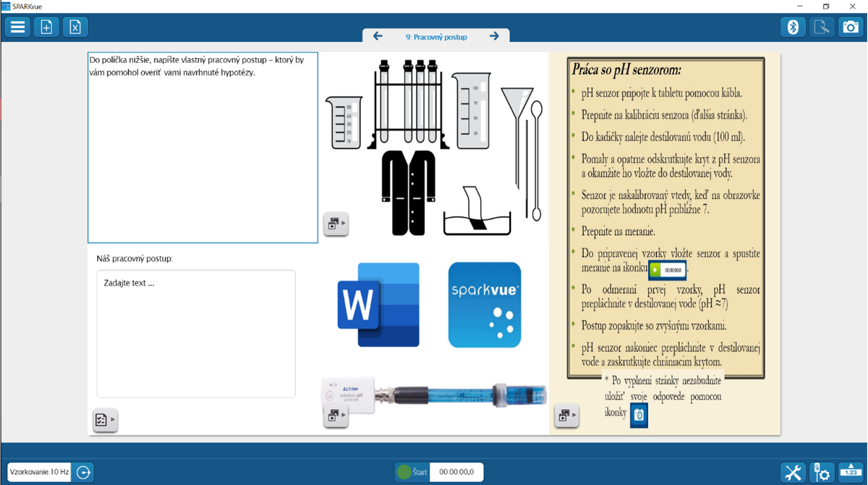Image resolution: width=868 pixels, height=485 pixels.
Task: Expand media options beside lab equipment image
Action: (336, 224)
